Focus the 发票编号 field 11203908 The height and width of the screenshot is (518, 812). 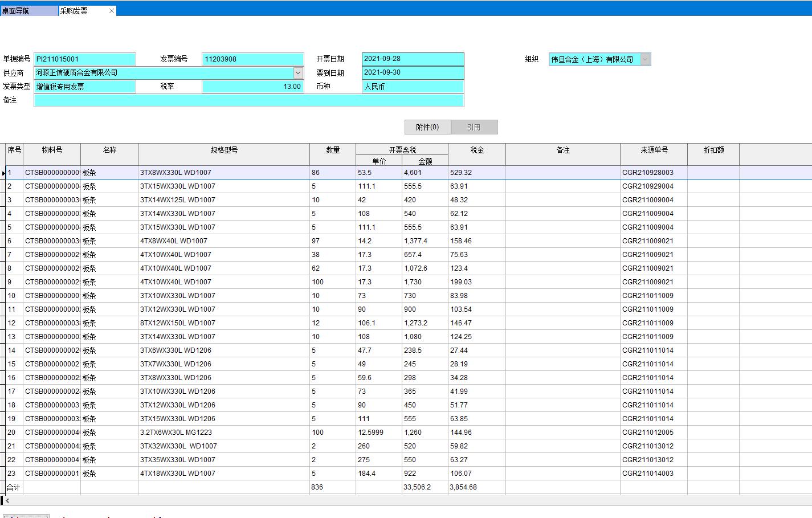(x=252, y=59)
